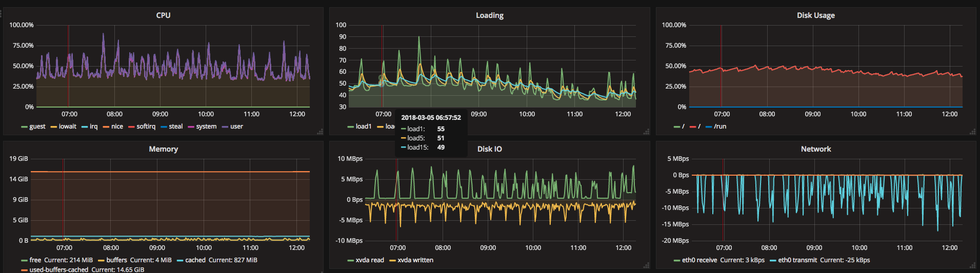Open the Memory panel title menu
Image resolution: width=980 pixels, height=273 pixels.
tap(163, 149)
